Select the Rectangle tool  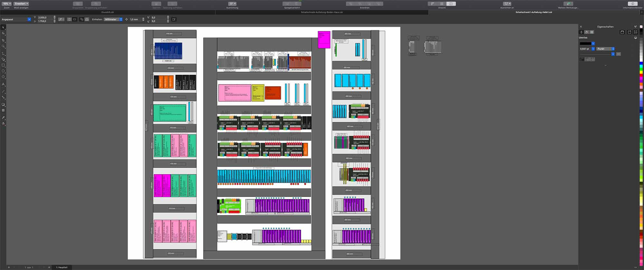(x=4, y=65)
